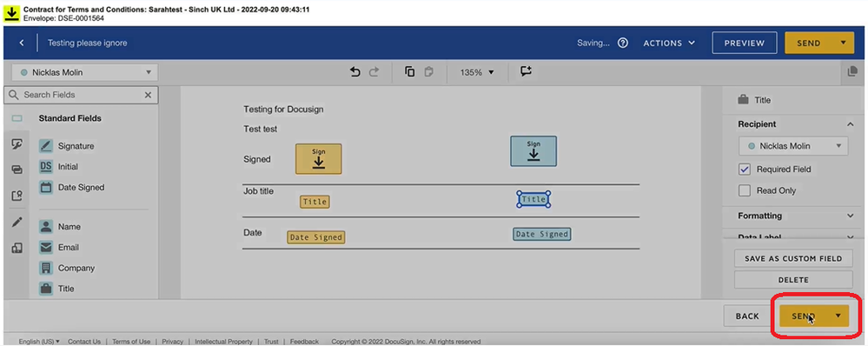Pick the Name field
Image resolution: width=868 pixels, height=346 pixels.
point(60,226)
